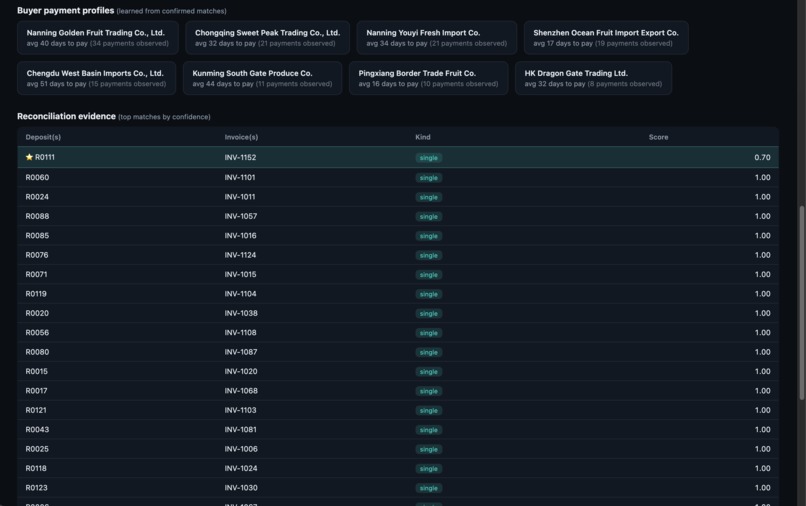
Task: Select the HK Dragon Gate Trading Ltd. card
Action: [x=593, y=78]
